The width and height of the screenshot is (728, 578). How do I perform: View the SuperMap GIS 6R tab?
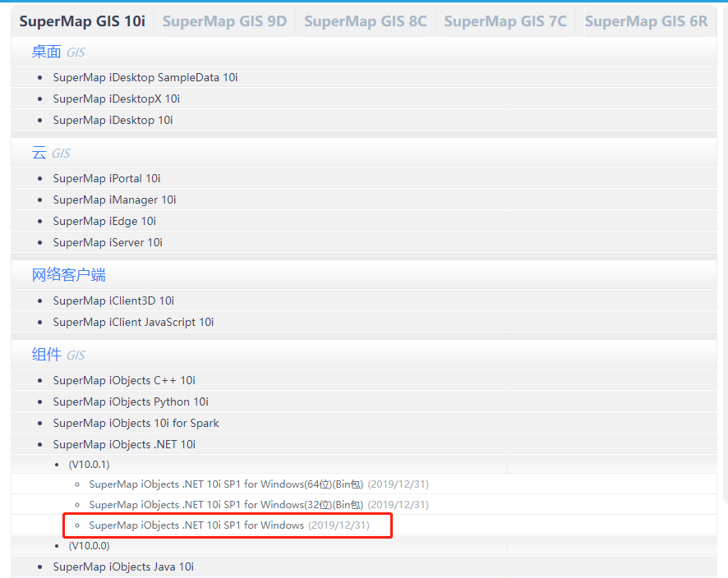646,21
